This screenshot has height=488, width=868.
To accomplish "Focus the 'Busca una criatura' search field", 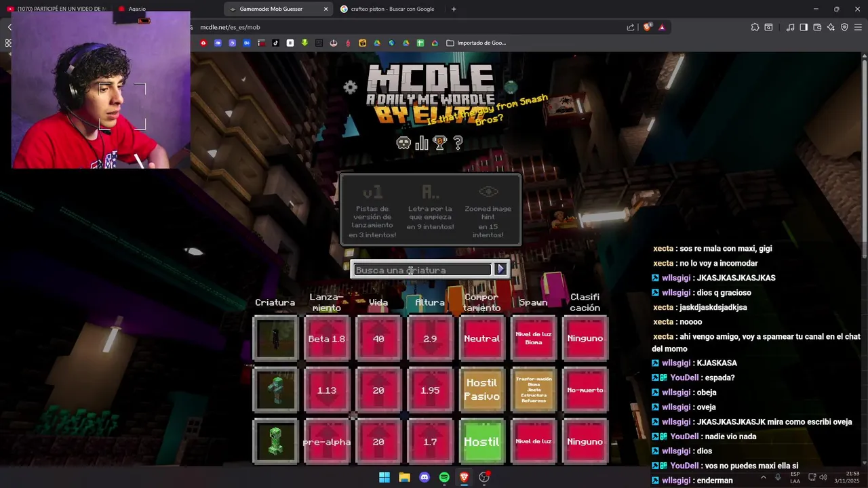I will coord(422,270).
